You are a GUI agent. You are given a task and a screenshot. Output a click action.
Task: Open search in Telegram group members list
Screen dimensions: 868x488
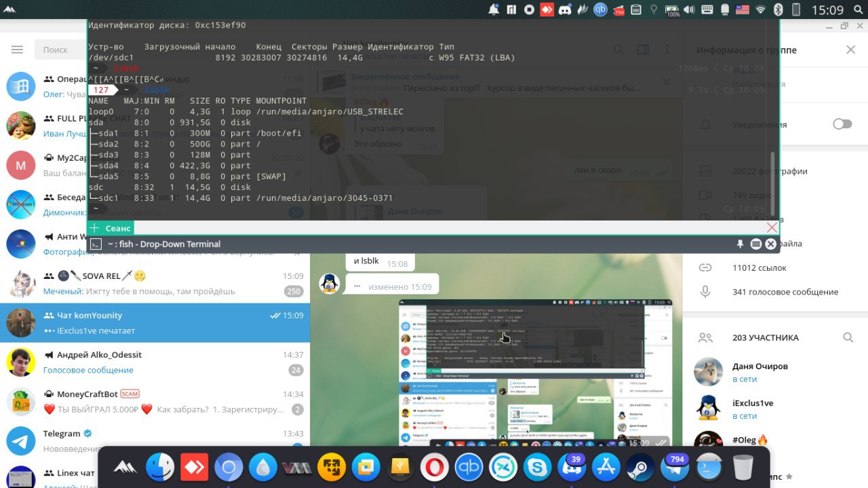(x=848, y=337)
